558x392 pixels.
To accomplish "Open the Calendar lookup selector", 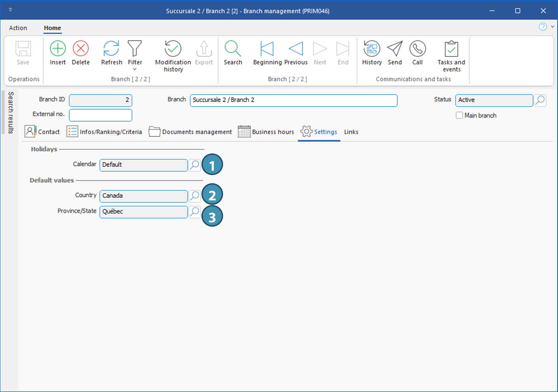I will 195,165.
